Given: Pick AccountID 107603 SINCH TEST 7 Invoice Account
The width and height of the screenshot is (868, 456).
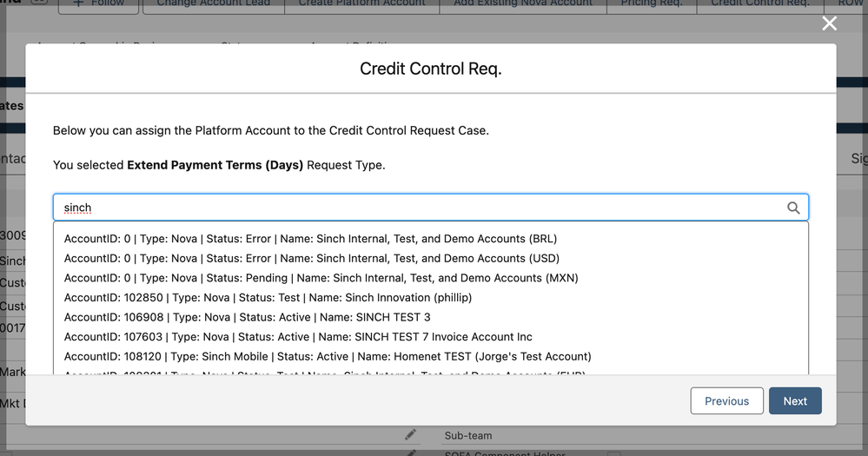Looking at the screenshot, I should tap(431, 337).
